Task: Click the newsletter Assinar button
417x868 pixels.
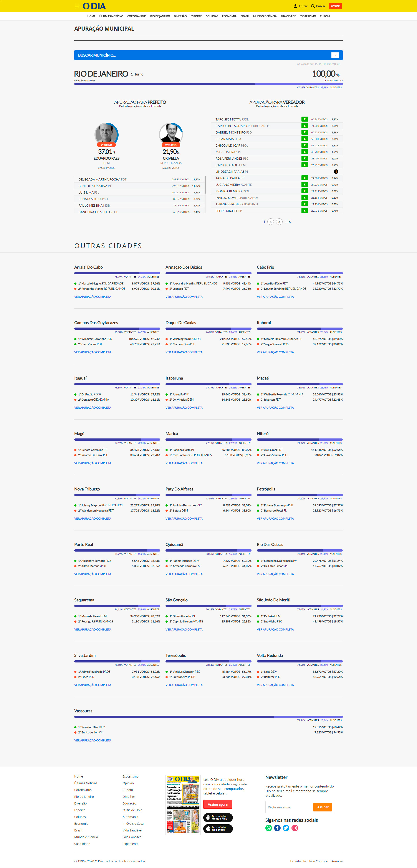Action: [323, 807]
